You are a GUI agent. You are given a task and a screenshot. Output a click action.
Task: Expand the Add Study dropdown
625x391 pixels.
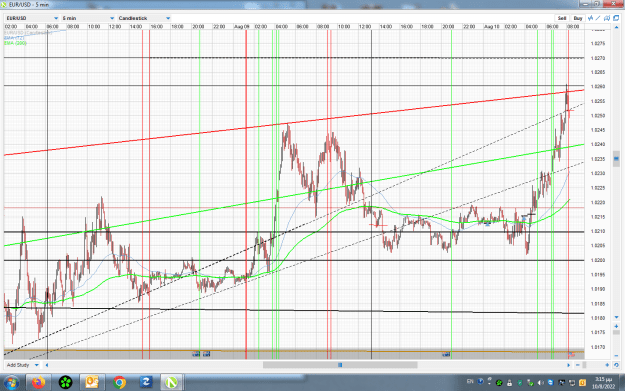23,365
